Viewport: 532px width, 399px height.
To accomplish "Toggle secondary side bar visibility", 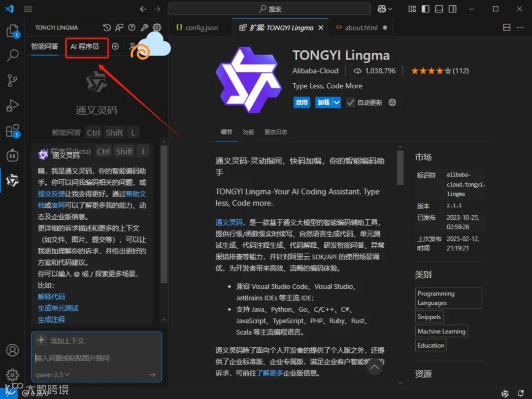I will click(453, 9).
